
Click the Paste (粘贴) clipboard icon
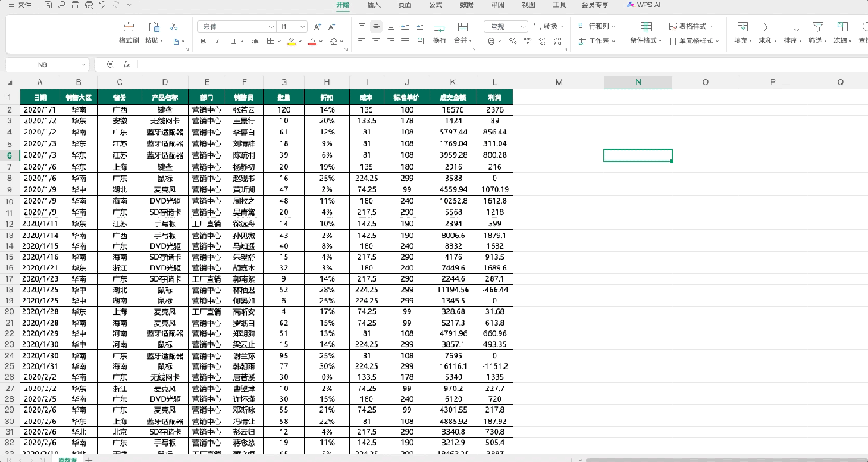[x=154, y=27]
